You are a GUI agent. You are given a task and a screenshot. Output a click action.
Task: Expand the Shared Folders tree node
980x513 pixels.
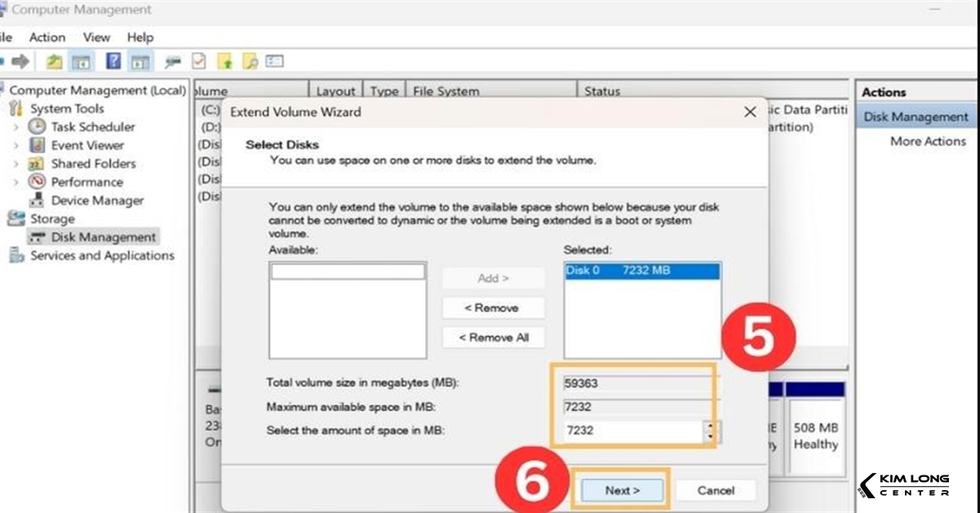(16, 163)
